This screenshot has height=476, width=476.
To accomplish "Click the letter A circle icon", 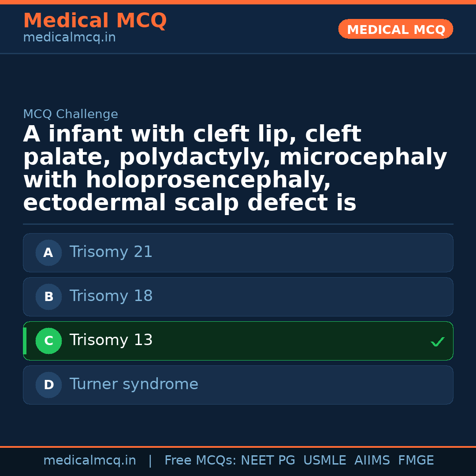I will point(48,253).
